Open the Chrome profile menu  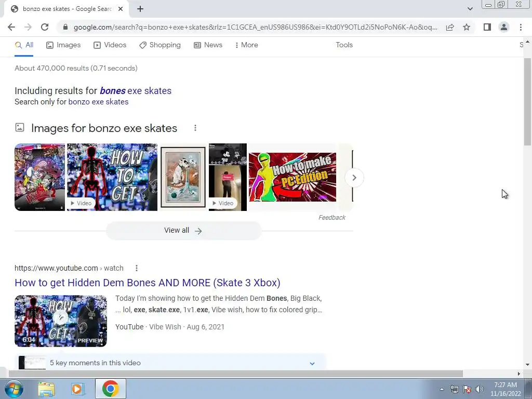coord(504,27)
